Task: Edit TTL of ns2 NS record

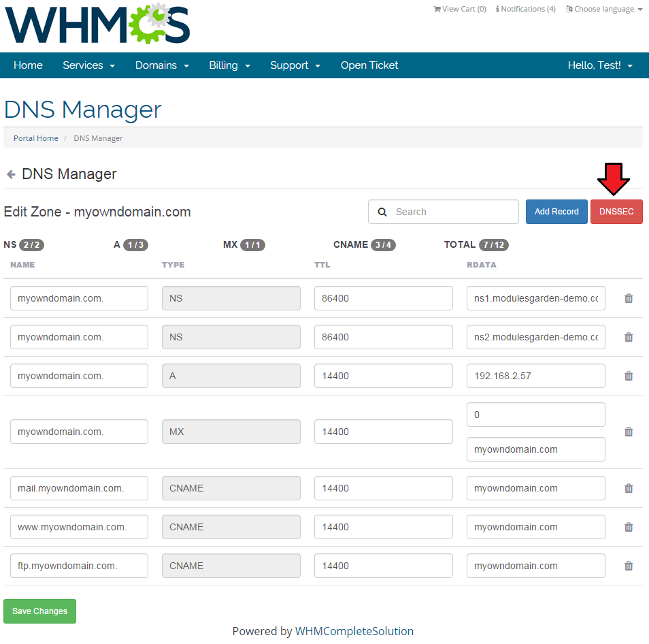Action: tap(383, 337)
